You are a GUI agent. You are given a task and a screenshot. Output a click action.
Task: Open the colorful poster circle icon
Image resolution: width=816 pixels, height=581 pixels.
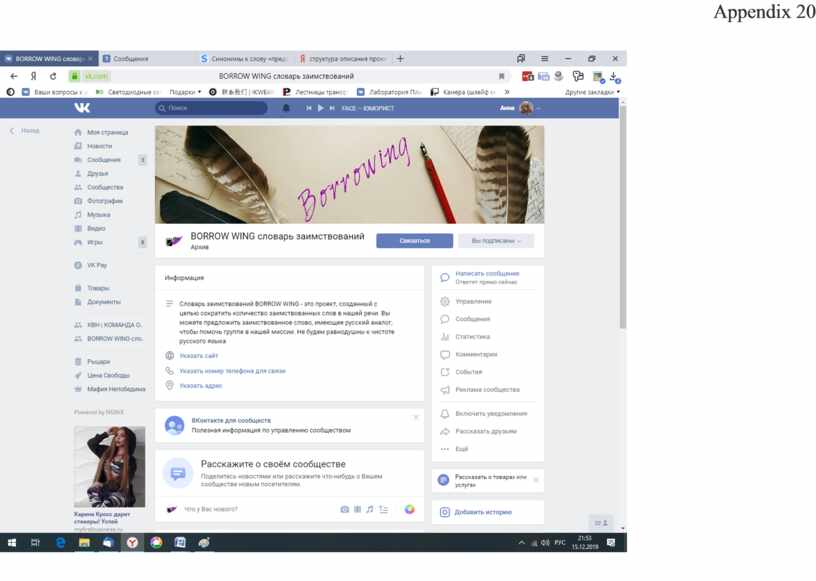click(x=410, y=509)
